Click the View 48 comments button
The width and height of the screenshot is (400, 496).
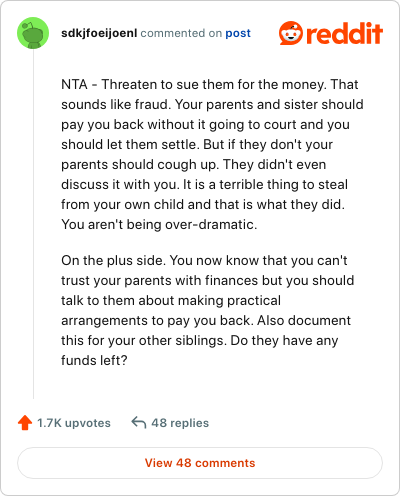coord(200,463)
